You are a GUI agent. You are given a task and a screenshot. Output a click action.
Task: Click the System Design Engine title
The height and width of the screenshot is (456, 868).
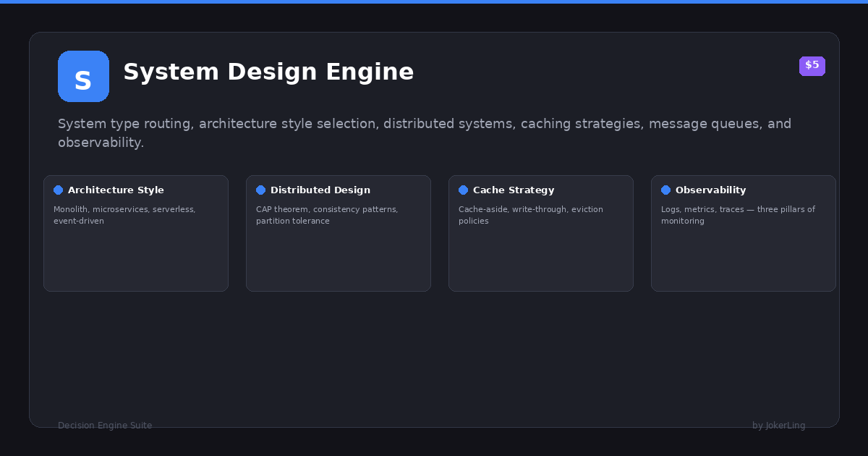(268, 72)
